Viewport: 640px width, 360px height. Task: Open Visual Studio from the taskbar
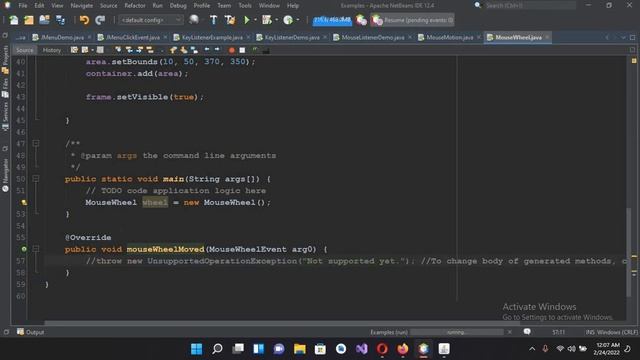(x=362, y=349)
